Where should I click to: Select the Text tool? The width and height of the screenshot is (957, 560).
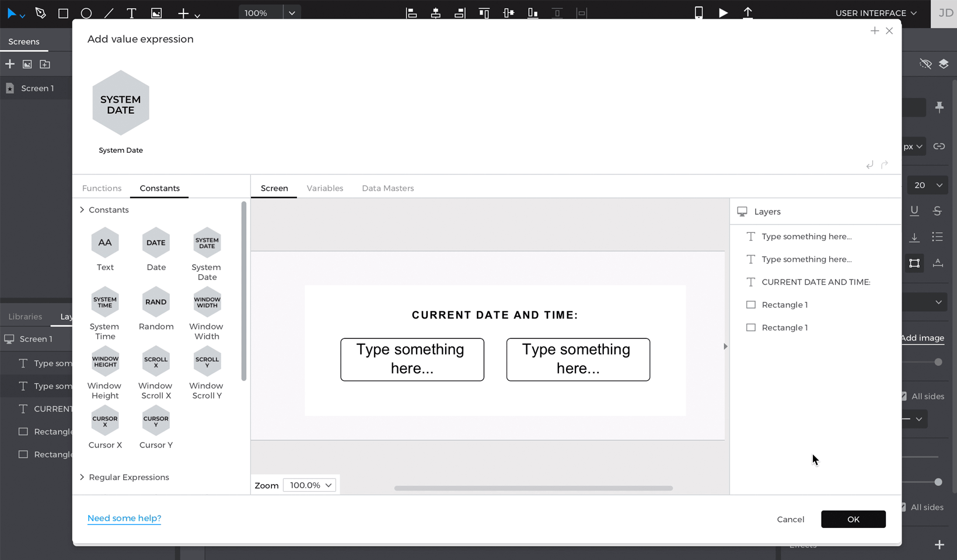[x=132, y=12]
